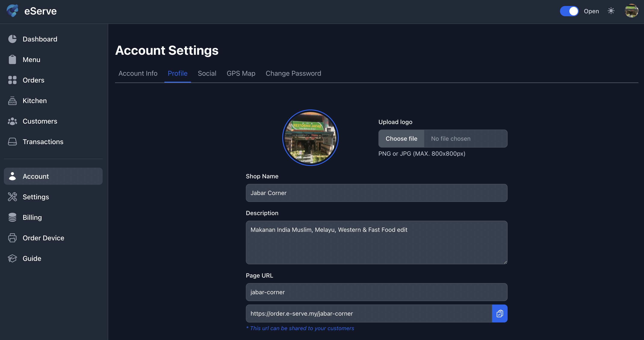Viewport: 644px width, 340px height.
Task: Open the GPS Map tab
Action: click(241, 73)
